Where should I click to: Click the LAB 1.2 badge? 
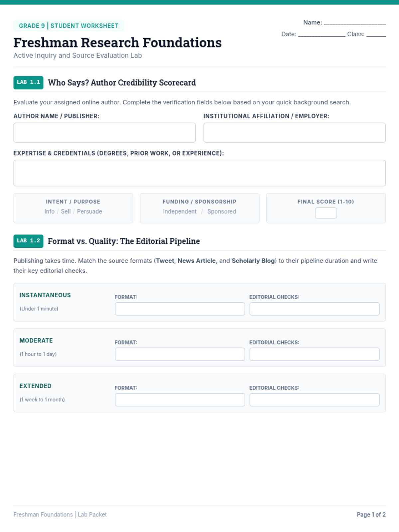point(28,241)
